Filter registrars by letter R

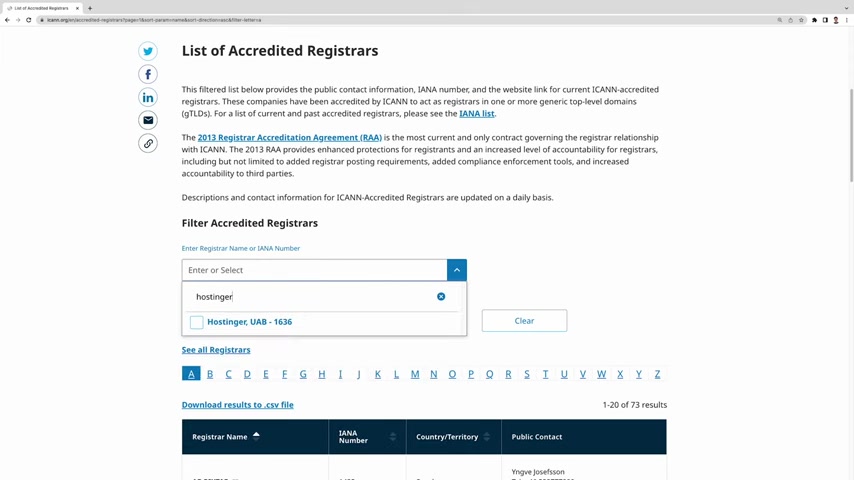tap(508, 374)
